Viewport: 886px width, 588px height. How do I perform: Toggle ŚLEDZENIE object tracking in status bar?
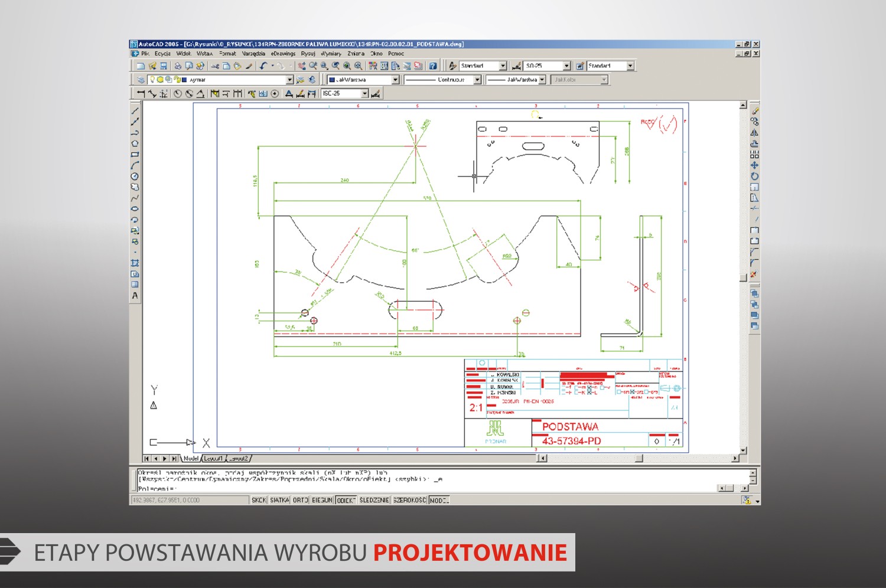[x=374, y=500]
